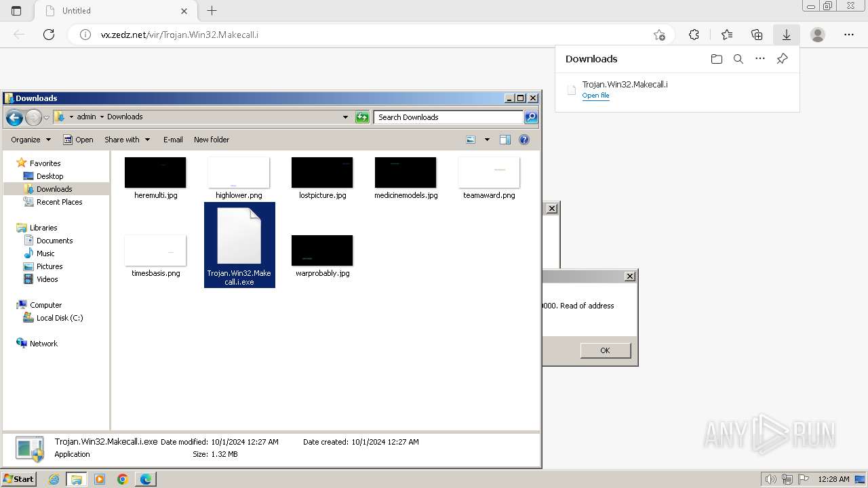Viewport: 868px width, 488px height.
Task: Open recent pages dropdown in Explorer
Action: point(46,117)
